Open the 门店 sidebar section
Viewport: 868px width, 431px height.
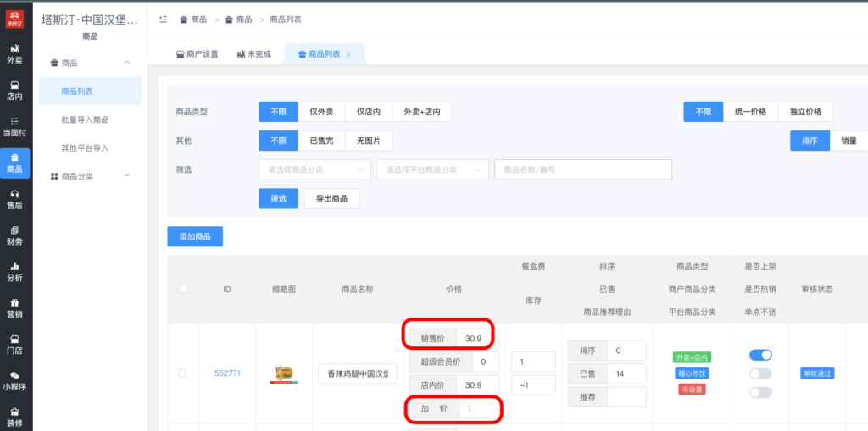point(15,344)
